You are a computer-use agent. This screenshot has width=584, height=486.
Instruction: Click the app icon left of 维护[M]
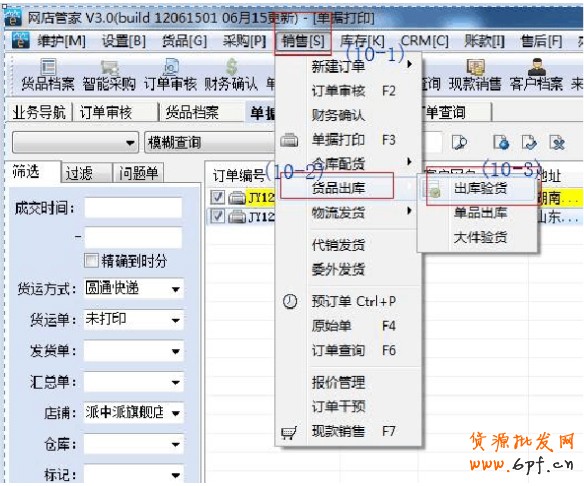click(x=20, y=40)
